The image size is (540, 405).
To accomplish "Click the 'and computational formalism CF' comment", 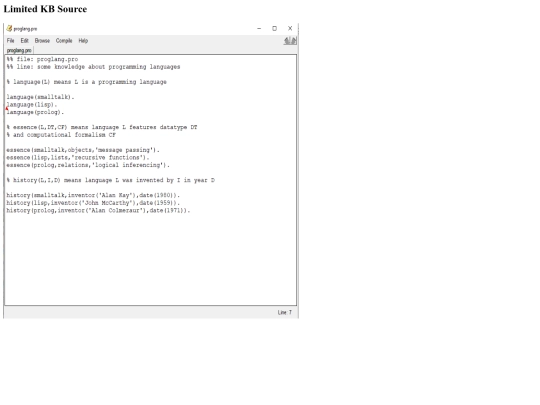I will (x=61, y=135).
